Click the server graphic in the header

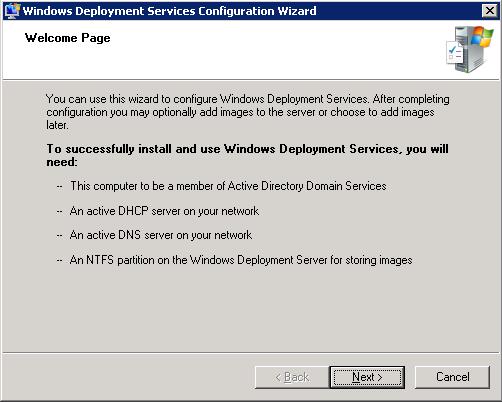click(x=469, y=49)
